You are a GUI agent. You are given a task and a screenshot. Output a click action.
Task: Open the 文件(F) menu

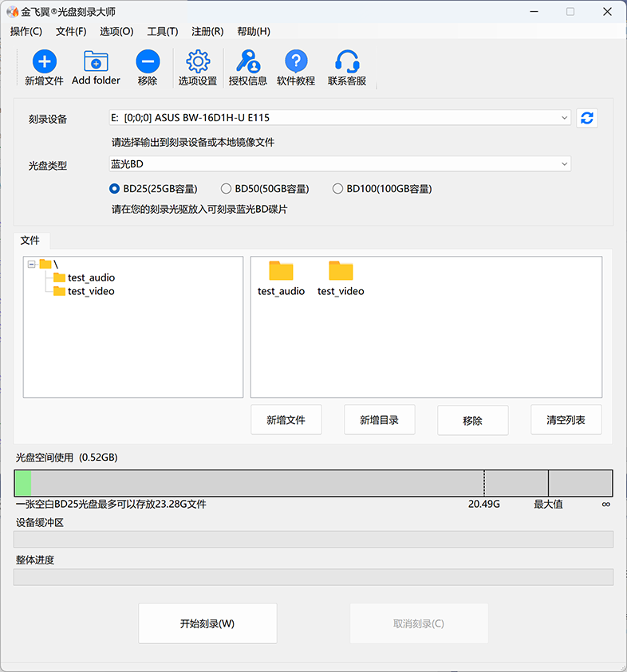click(71, 31)
